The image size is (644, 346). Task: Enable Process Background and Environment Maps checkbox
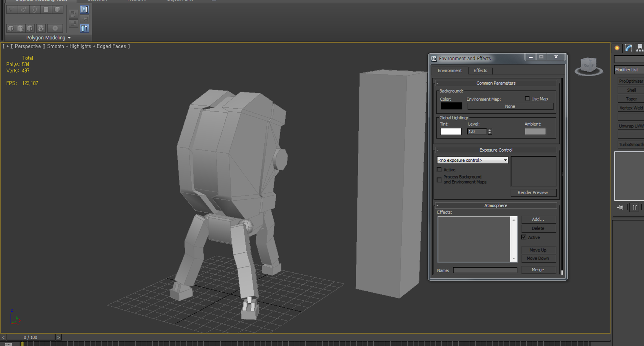coord(439,180)
